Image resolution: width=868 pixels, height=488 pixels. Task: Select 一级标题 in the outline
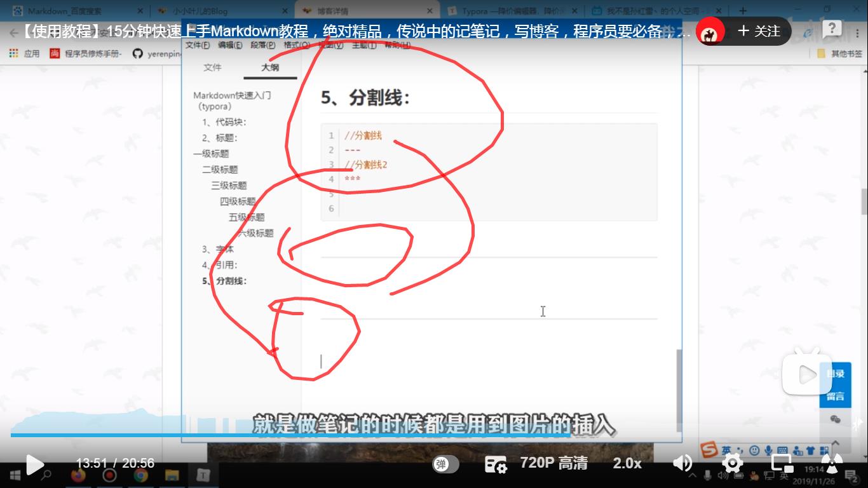(211, 154)
